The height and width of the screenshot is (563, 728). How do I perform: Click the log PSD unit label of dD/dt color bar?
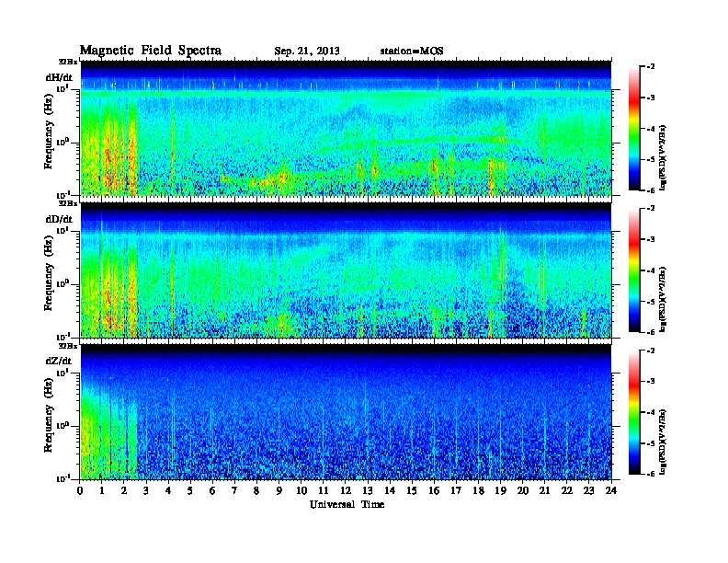click(663, 299)
